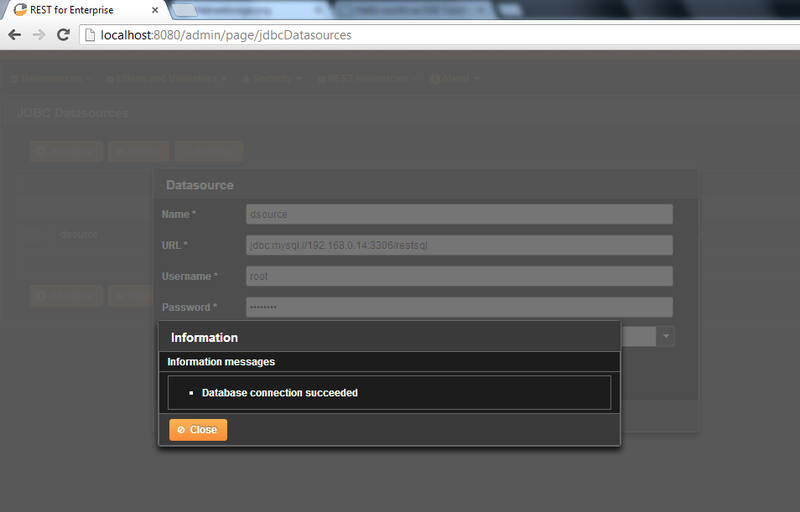Select the dsource row checkbox
The image size is (800, 512).
pyautogui.click(x=33, y=235)
